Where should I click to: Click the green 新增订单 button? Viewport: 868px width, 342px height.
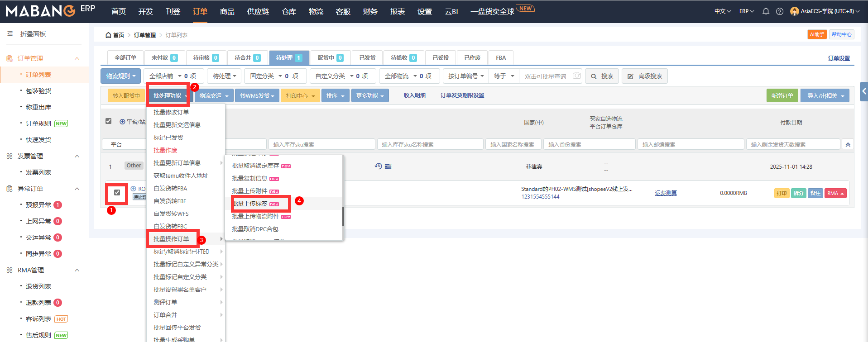(782, 95)
